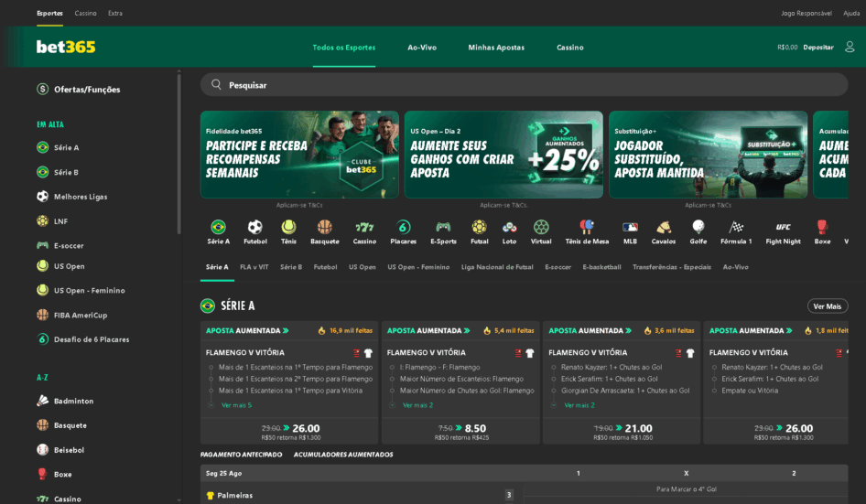The width and height of the screenshot is (866, 504).
Task: Click the bet365 logo
Action: [x=66, y=47]
